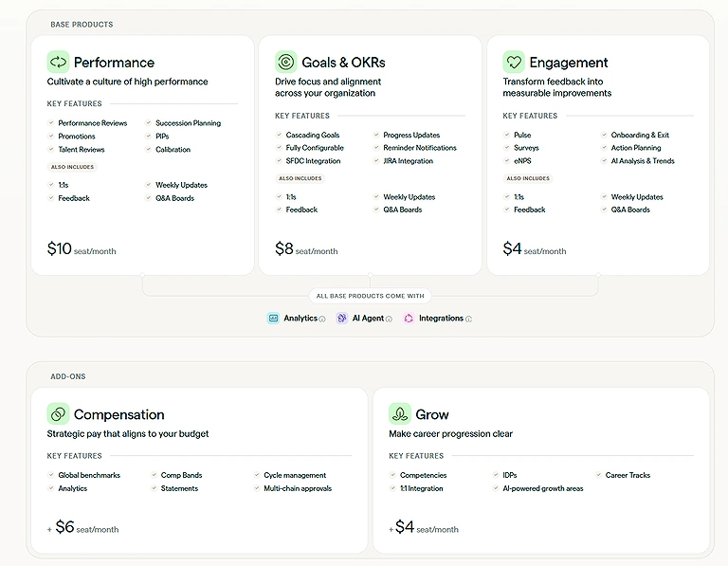Click the +$6 seat/month Compensation price
Screen dimensions: 728x566
[82, 527]
